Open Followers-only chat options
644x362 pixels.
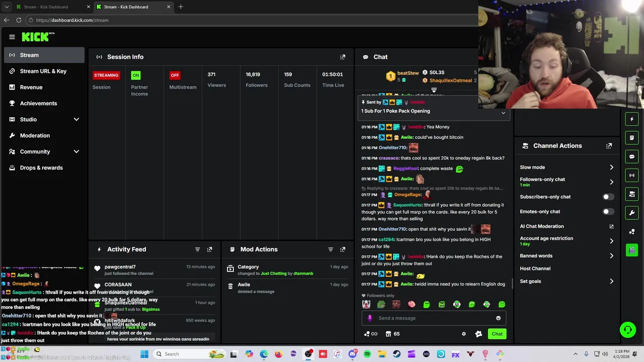567,182
